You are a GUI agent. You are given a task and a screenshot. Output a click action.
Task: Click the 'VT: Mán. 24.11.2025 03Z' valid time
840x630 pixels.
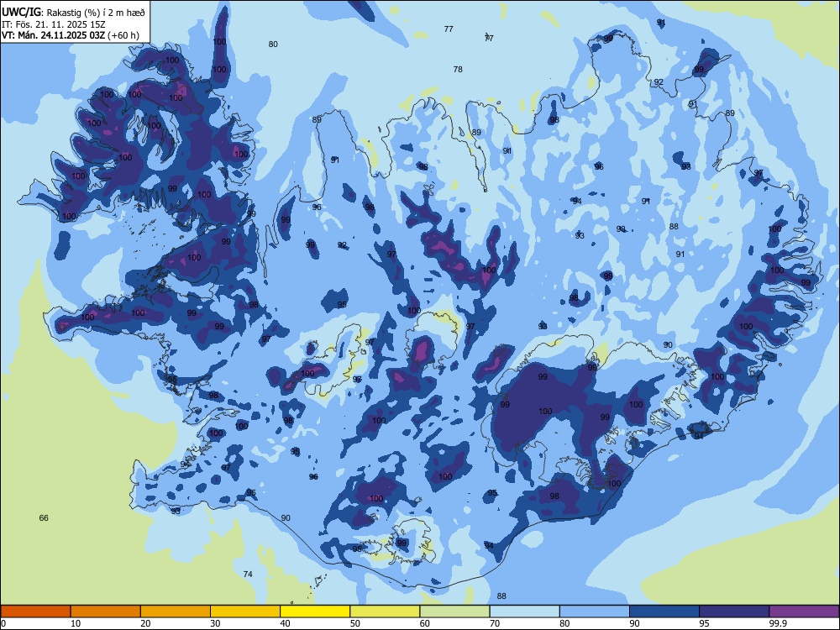point(53,35)
